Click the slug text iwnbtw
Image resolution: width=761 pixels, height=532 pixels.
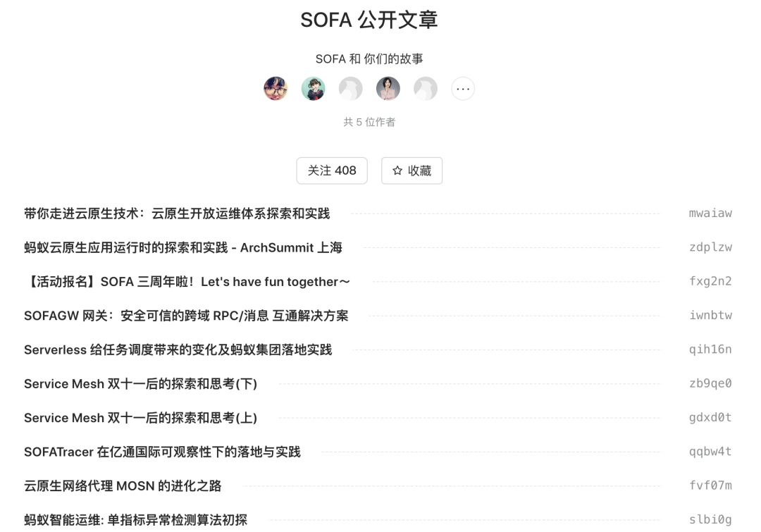(x=710, y=315)
